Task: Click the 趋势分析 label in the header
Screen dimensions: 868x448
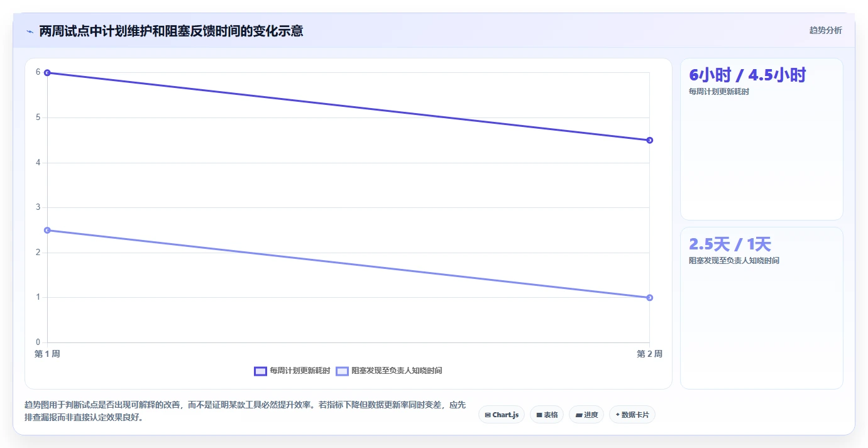Action: pos(825,31)
